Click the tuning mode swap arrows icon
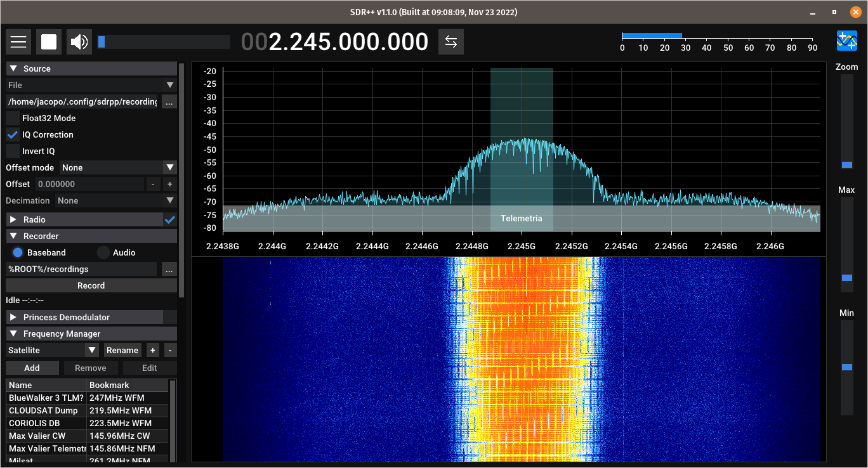Screen dimensions: 868x468 tap(451, 42)
